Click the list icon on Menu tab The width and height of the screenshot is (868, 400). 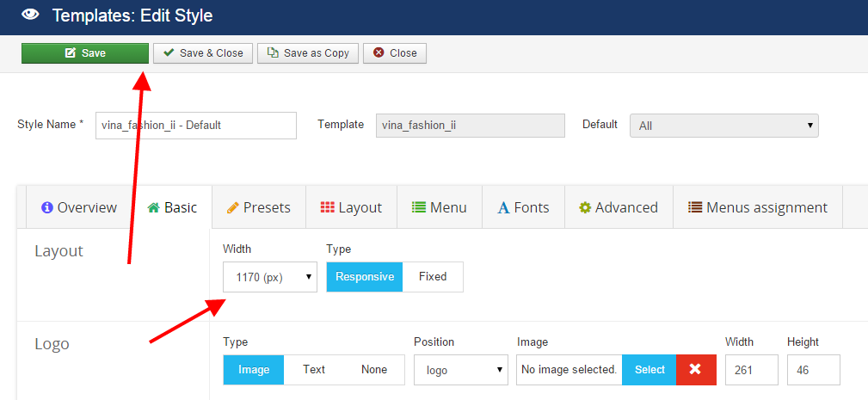pos(419,207)
